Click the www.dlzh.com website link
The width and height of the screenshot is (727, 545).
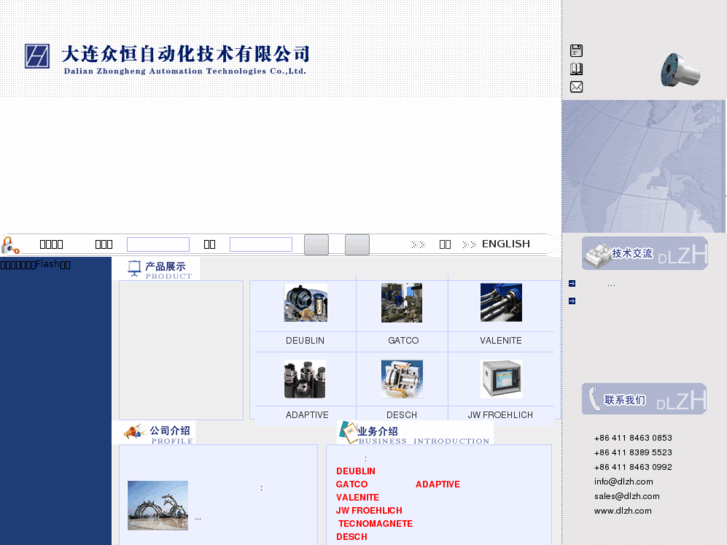(623, 511)
